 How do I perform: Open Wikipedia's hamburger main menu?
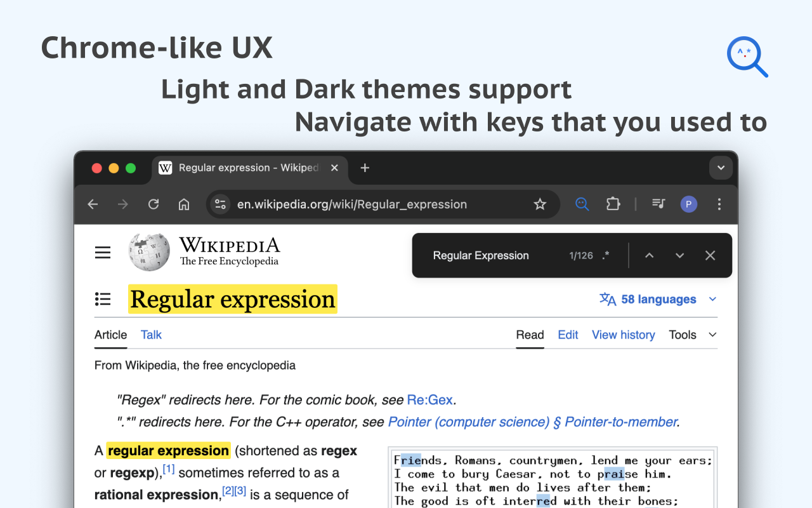point(102,251)
